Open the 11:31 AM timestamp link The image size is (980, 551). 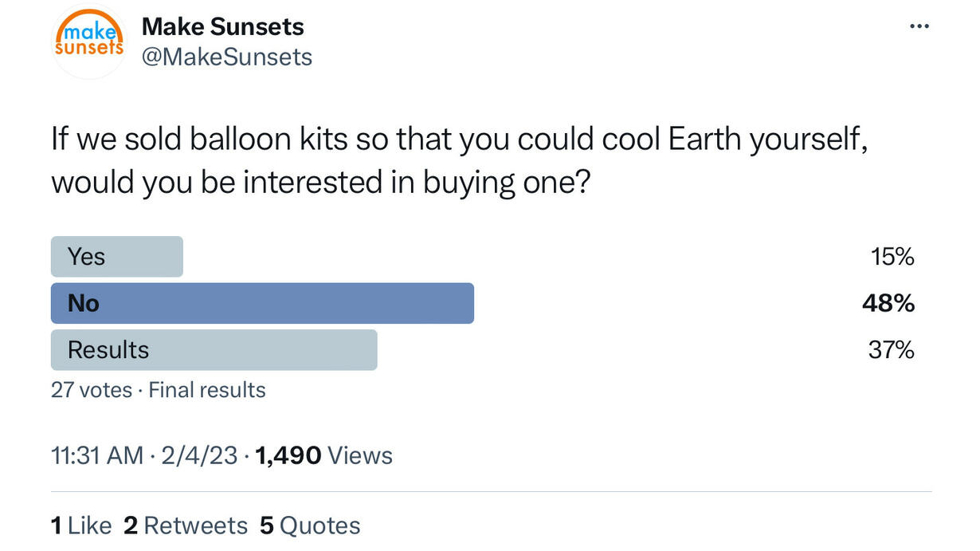(96, 455)
